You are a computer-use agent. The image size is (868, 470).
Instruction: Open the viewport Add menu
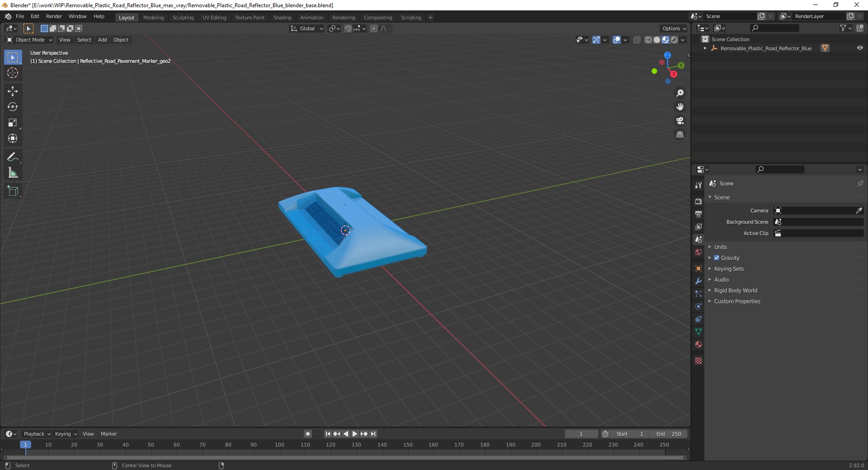click(103, 40)
